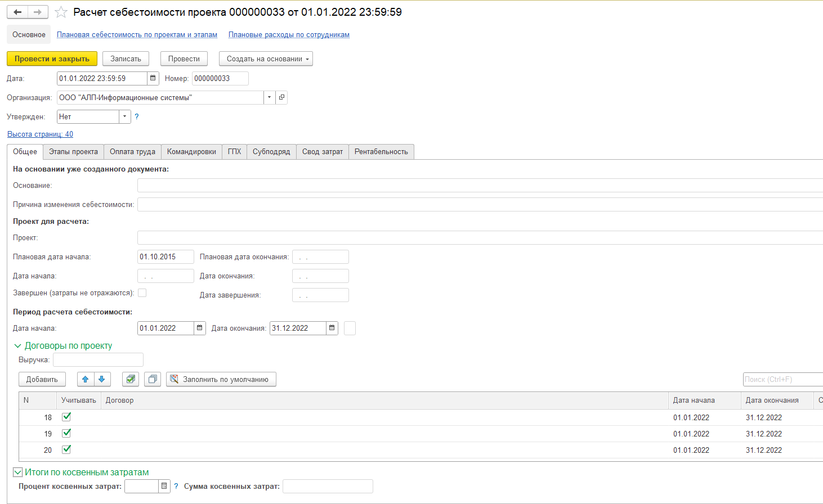Open calendar for period Дата начала 01.01.2022
Viewport: 823px width, 504px height.
coord(200,328)
